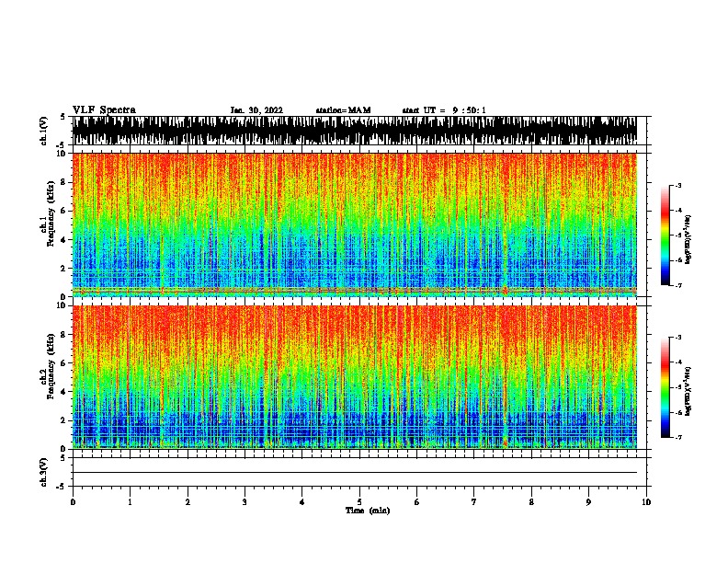Click the "ch.1 Frequency (kHz)" axis label
The height and width of the screenshot is (563, 728).
[48, 214]
